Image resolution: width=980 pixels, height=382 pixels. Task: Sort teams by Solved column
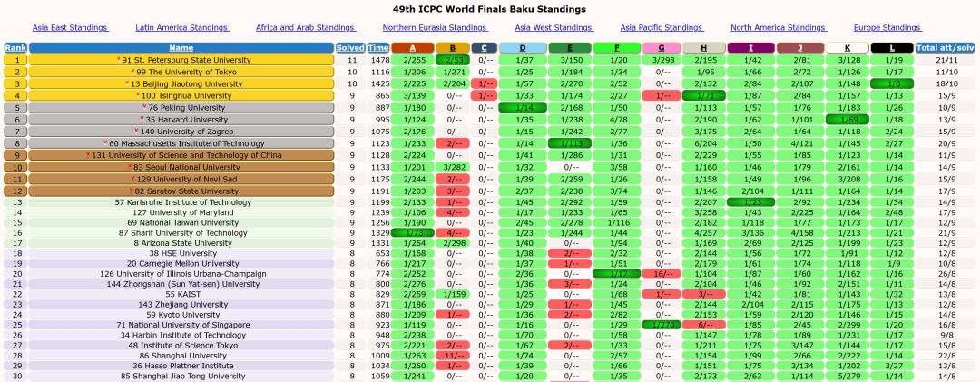pyautogui.click(x=350, y=48)
